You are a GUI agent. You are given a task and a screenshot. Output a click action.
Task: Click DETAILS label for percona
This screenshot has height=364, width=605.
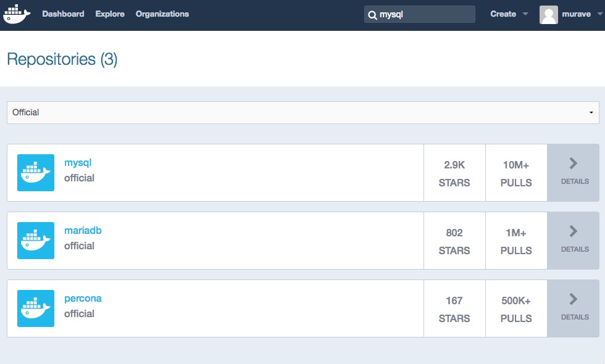[x=575, y=317]
